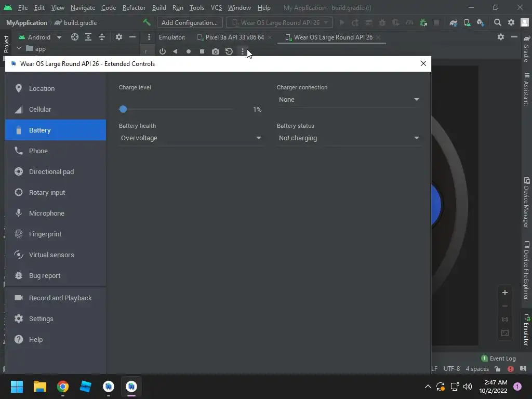Open IDE settings gear in top toolbar
Screen dimensions: 532x399
point(511,22)
